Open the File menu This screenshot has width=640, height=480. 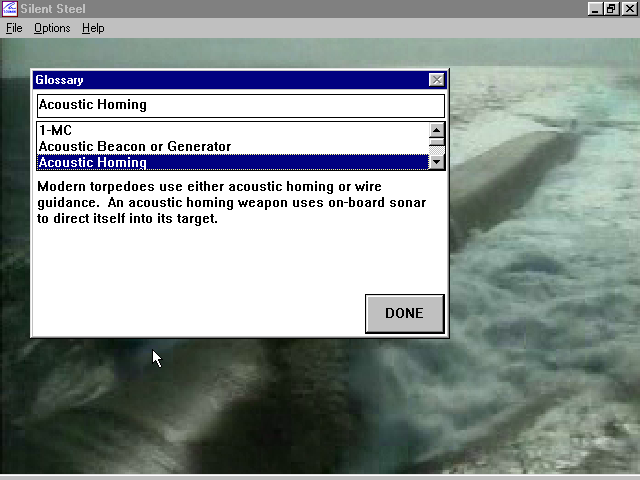coord(14,28)
